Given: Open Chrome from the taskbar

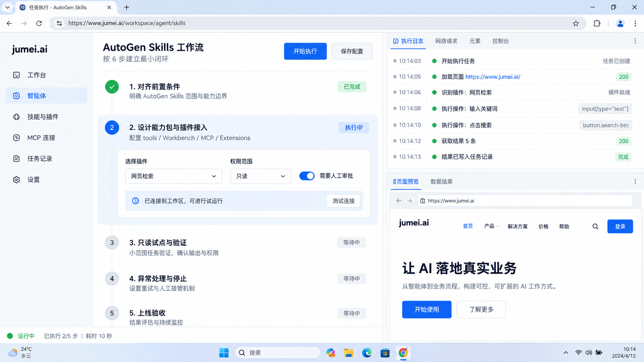Looking at the screenshot, I should pos(403,353).
